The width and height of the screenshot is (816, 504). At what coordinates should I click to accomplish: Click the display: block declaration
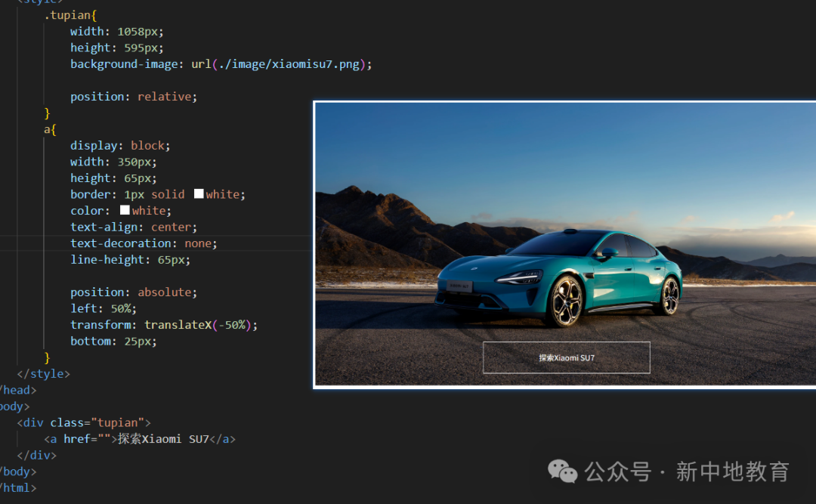[120, 145]
